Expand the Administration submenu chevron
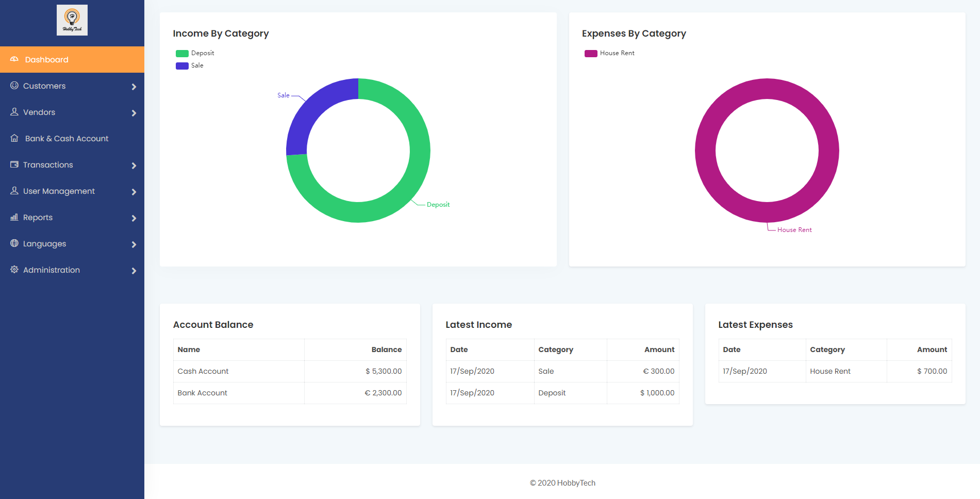980x499 pixels. (134, 271)
